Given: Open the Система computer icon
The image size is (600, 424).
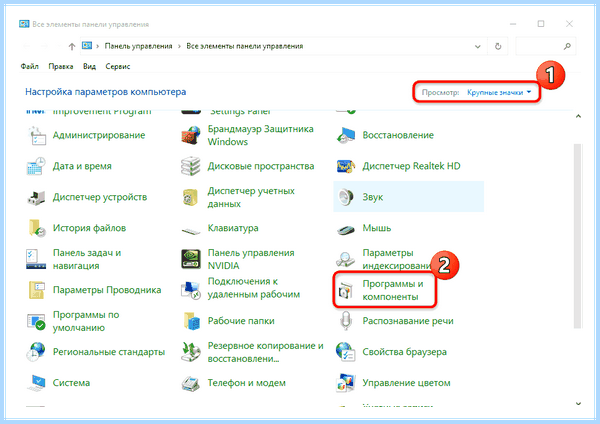Looking at the screenshot, I should click(36, 383).
